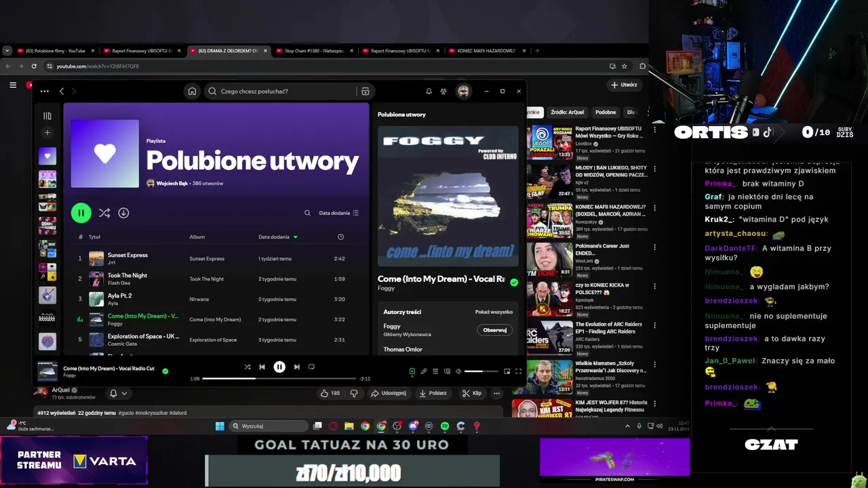
Task: Open the Klip clip button
Action: tap(472, 393)
